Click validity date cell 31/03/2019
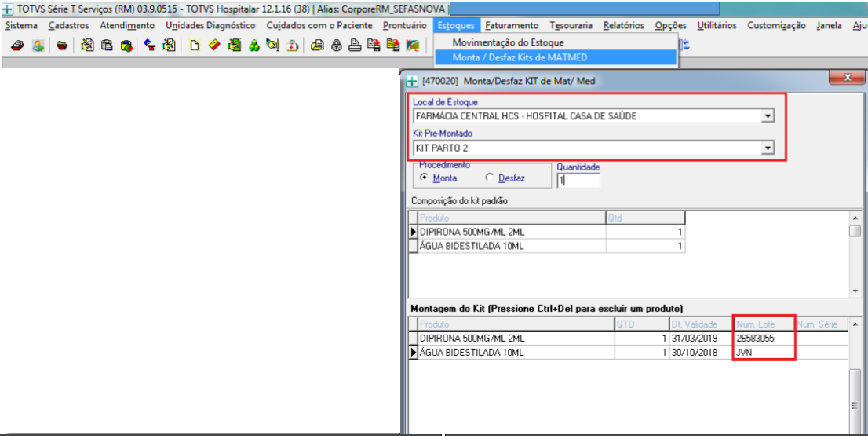Viewport: 868px width, 436px height. tap(701, 338)
